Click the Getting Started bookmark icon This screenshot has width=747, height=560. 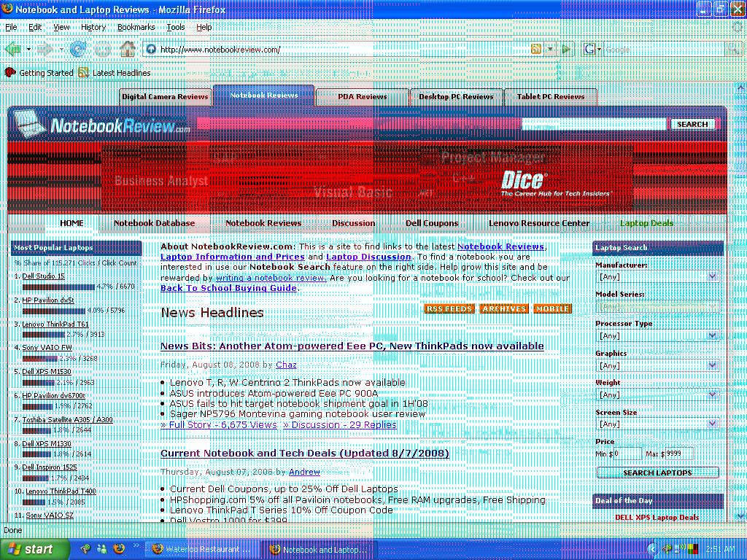pyautogui.click(x=9, y=72)
